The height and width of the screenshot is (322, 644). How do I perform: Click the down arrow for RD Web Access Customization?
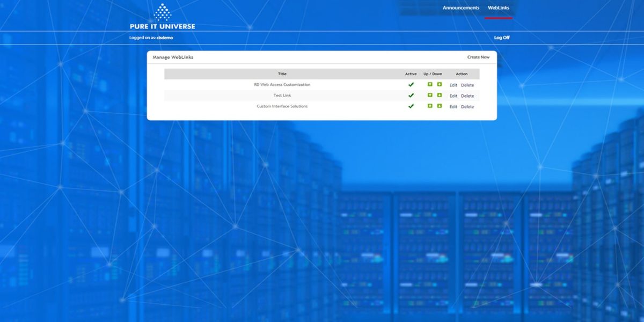coord(439,85)
